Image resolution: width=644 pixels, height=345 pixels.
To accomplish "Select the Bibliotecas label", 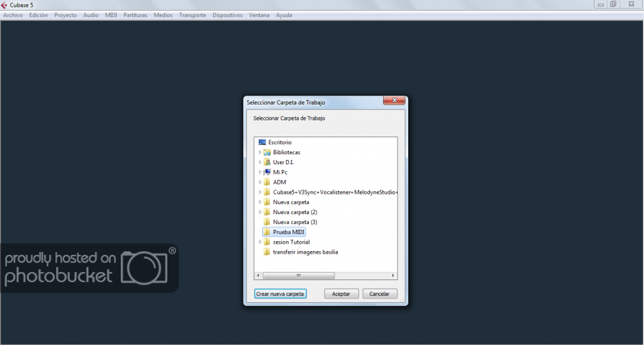I will 287,152.
